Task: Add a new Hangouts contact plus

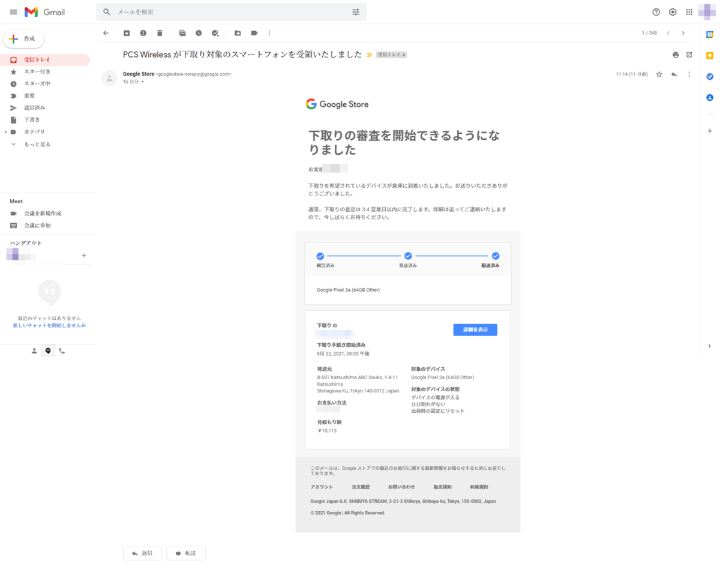Action: coord(84,256)
